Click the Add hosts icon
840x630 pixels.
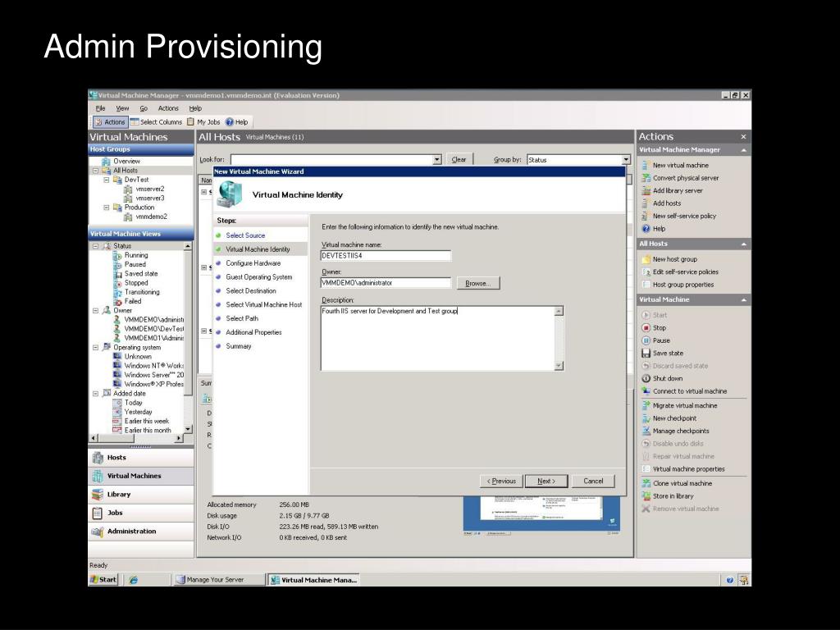[646, 203]
